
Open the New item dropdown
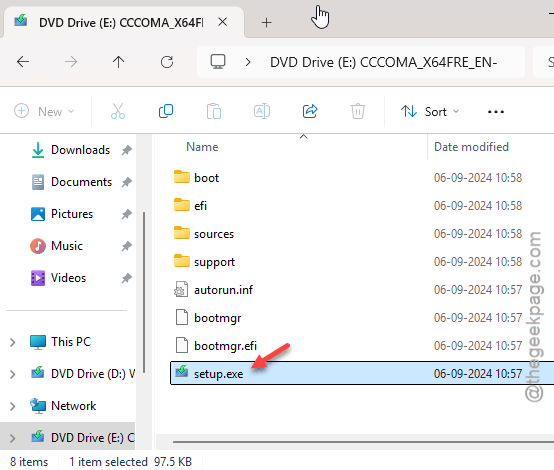pos(44,111)
